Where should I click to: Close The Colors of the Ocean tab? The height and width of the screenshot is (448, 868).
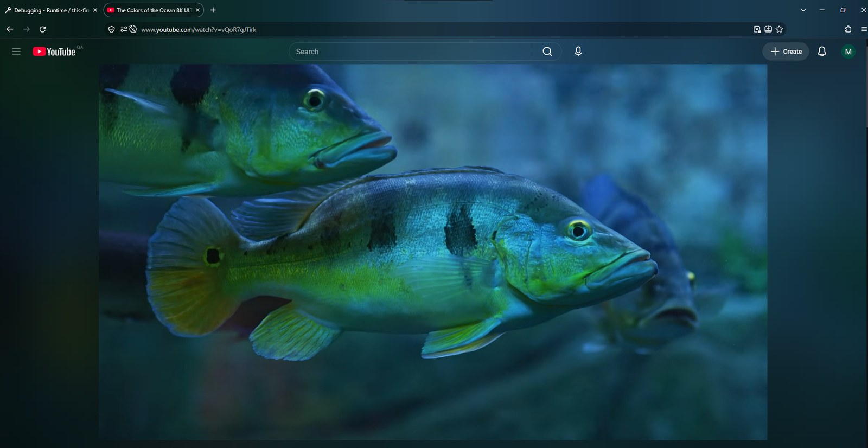click(197, 10)
